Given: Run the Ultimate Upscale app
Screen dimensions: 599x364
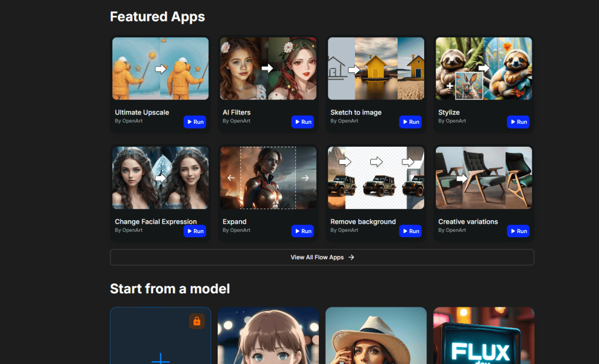Looking at the screenshot, I should (x=194, y=122).
